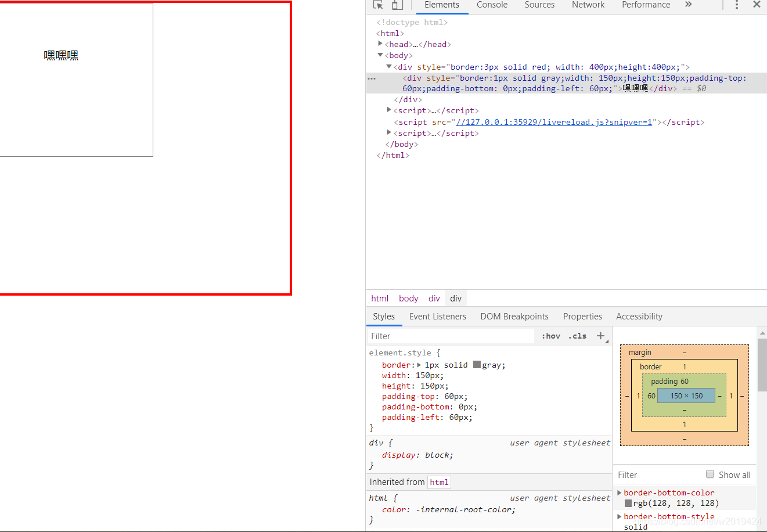Click the element.style selector text

pos(400,353)
